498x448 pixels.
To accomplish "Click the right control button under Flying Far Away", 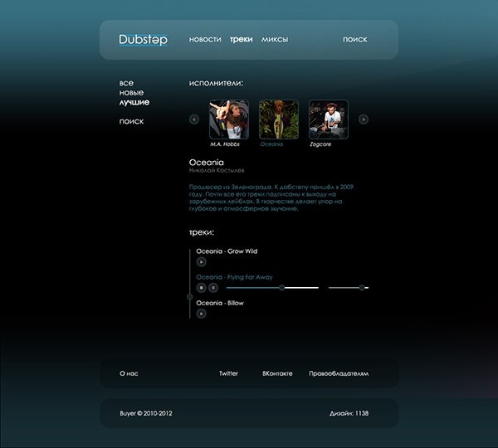I will pyautogui.click(x=213, y=288).
